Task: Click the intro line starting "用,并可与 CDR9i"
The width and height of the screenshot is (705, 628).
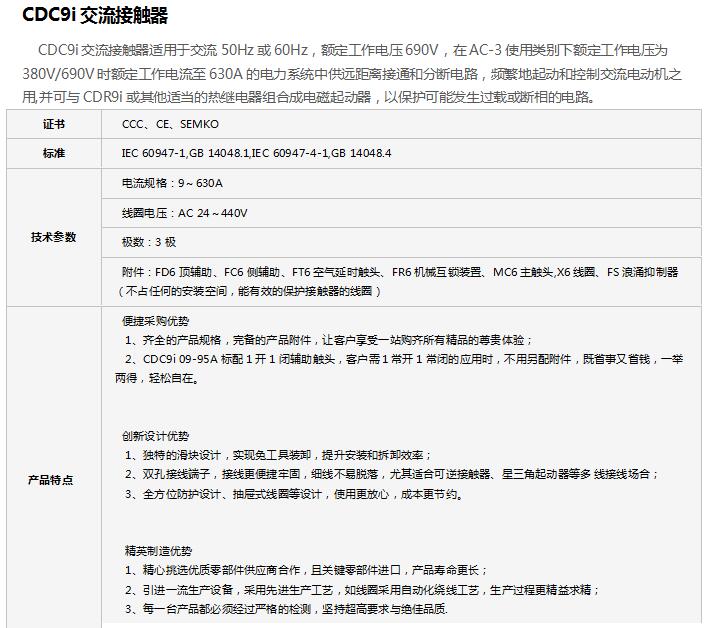Action: click(x=308, y=97)
